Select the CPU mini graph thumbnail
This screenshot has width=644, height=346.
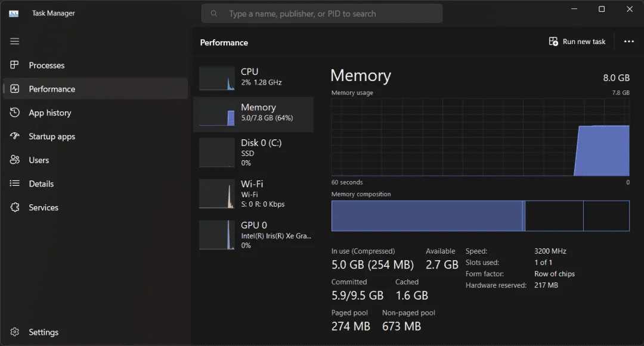(x=217, y=78)
